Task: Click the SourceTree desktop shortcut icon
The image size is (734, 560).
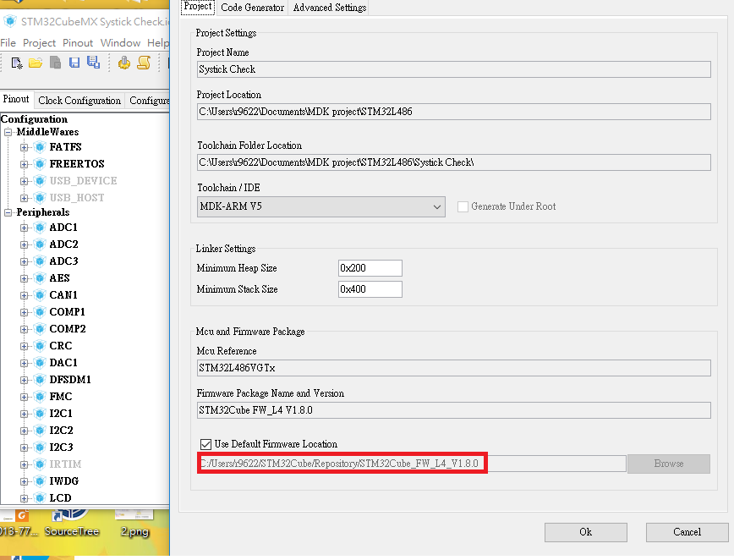Action: pos(71,516)
